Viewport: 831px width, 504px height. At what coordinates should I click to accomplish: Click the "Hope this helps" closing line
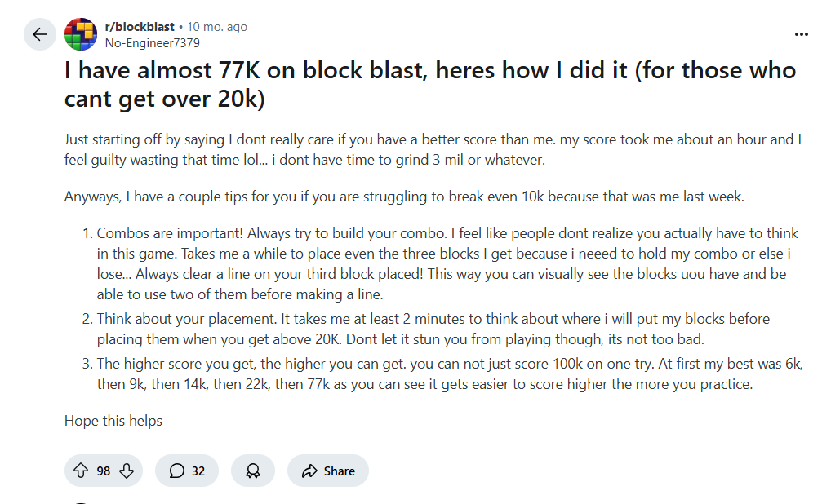pos(113,421)
